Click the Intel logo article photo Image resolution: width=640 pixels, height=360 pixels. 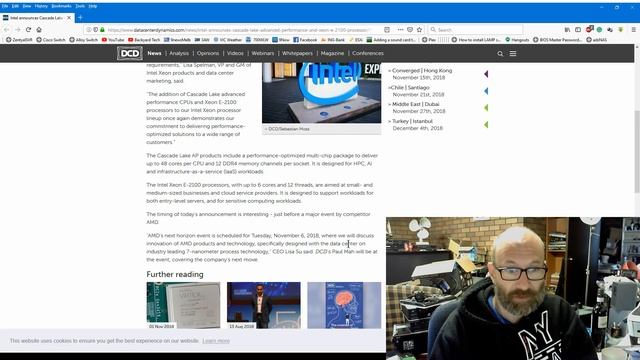[322, 93]
